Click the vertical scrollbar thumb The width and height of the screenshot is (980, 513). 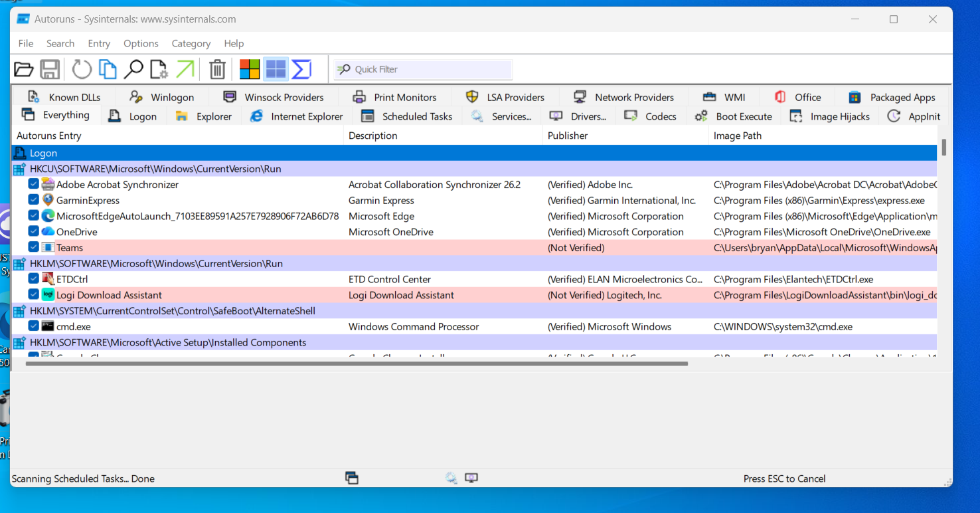point(943,147)
